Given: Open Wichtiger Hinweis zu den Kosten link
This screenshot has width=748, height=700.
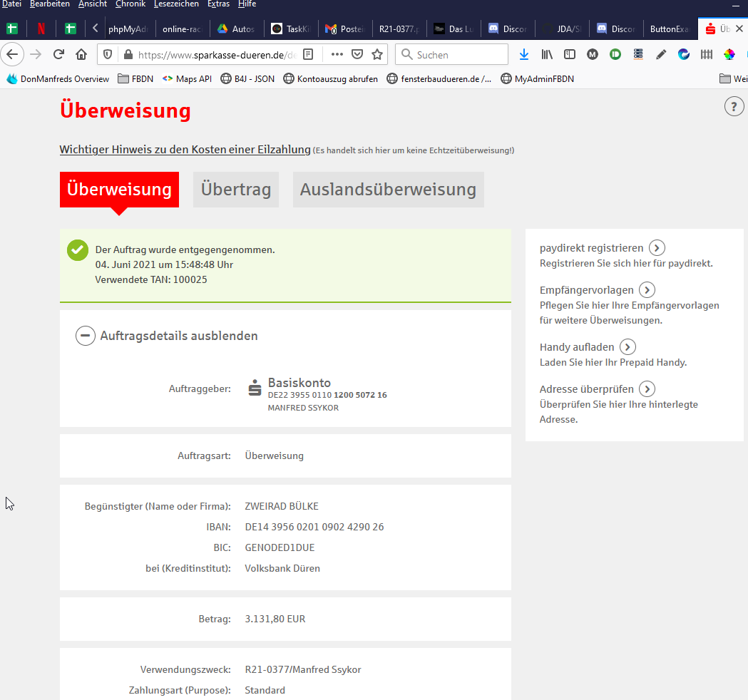Looking at the screenshot, I should (x=185, y=150).
